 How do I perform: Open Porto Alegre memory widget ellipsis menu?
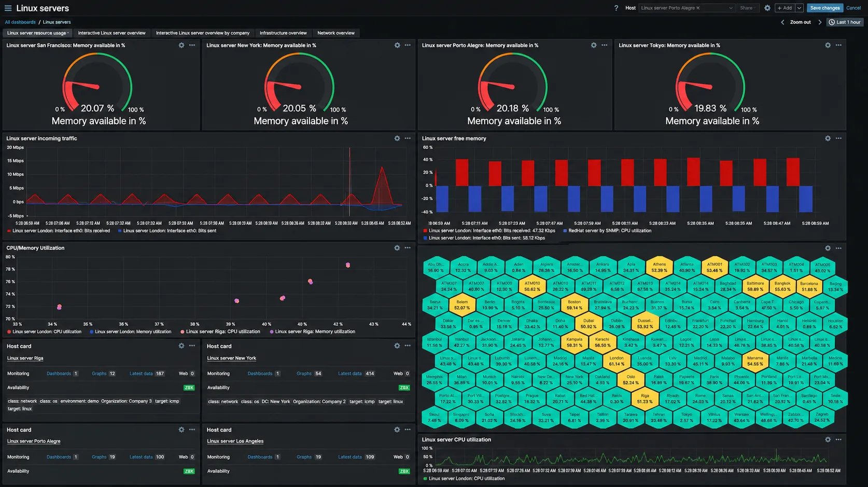605,46
